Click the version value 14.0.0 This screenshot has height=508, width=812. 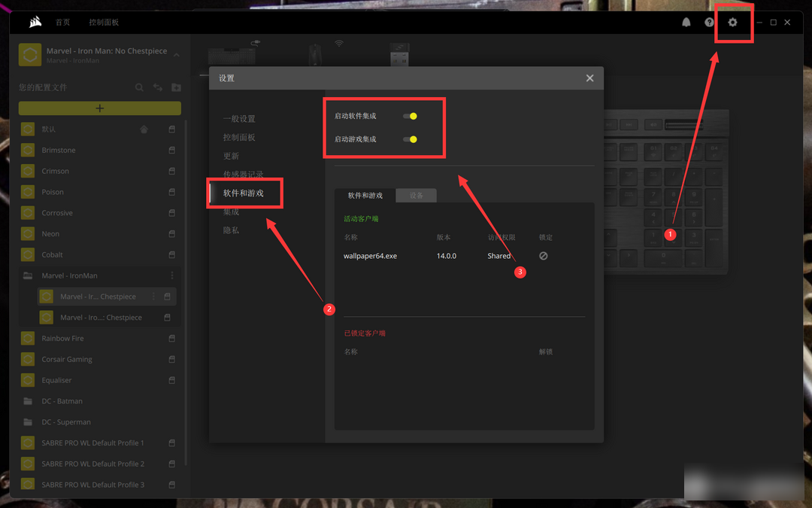click(447, 256)
